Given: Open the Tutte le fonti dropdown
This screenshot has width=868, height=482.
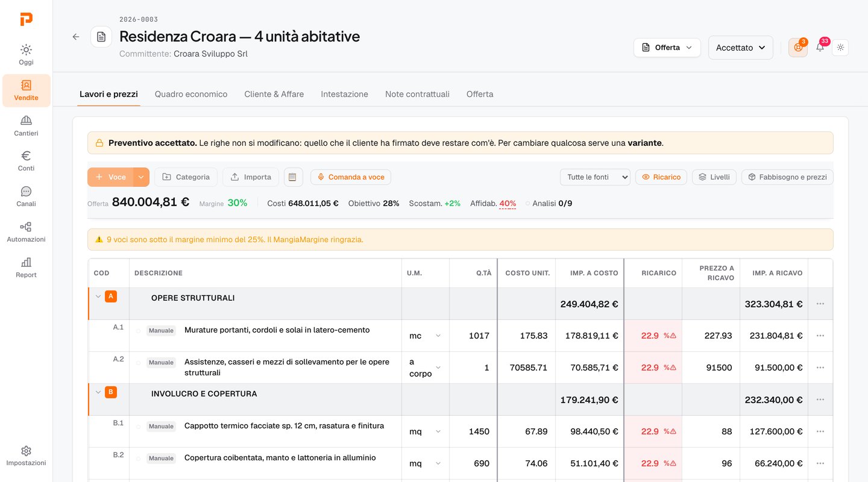Looking at the screenshot, I should (595, 177).
